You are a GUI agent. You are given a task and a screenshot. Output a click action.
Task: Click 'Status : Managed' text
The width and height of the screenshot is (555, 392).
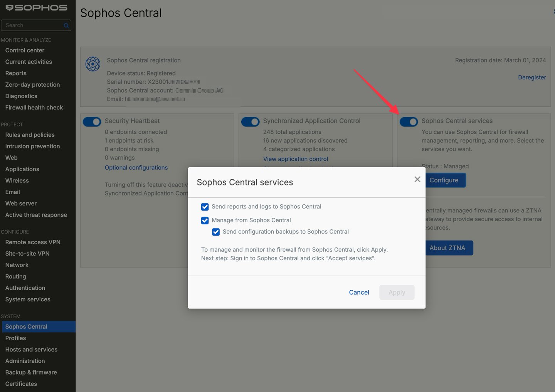click(x=445, y=167)
